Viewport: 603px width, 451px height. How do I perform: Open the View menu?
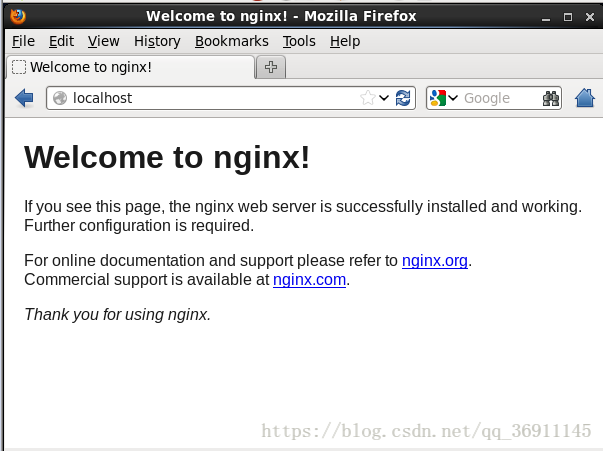(x=103, y=41)
